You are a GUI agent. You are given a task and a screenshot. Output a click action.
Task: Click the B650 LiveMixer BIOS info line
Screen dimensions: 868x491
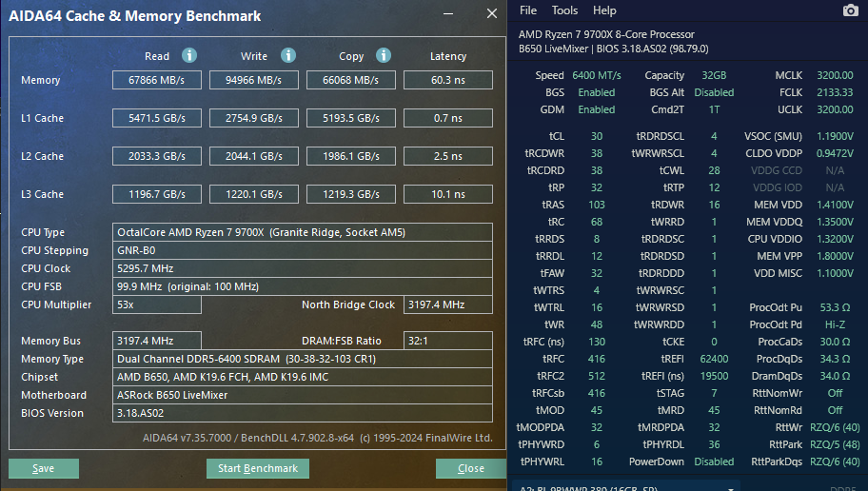point(613,49)
